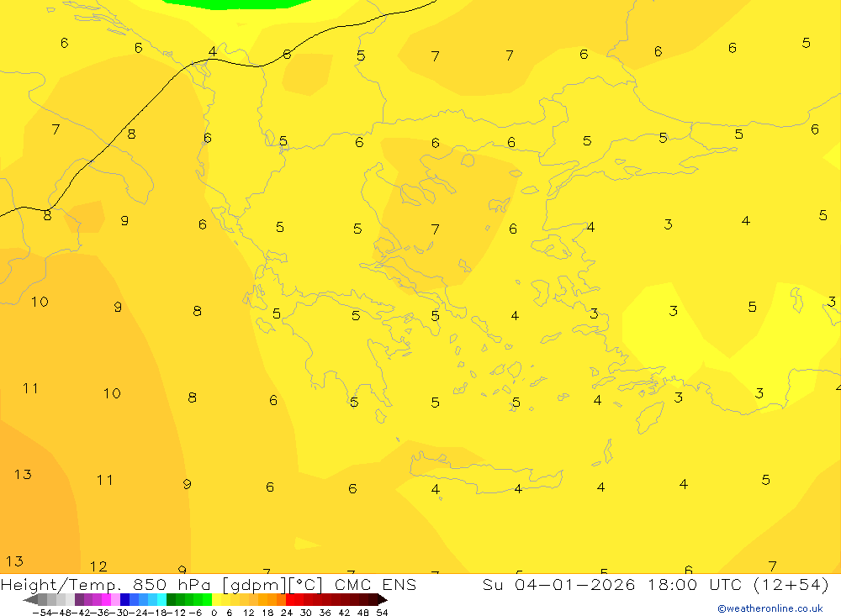This screenshot has width=841, height=616.
Task: Click the dark right arrow tip of color scale
Action: click(383, 600)
